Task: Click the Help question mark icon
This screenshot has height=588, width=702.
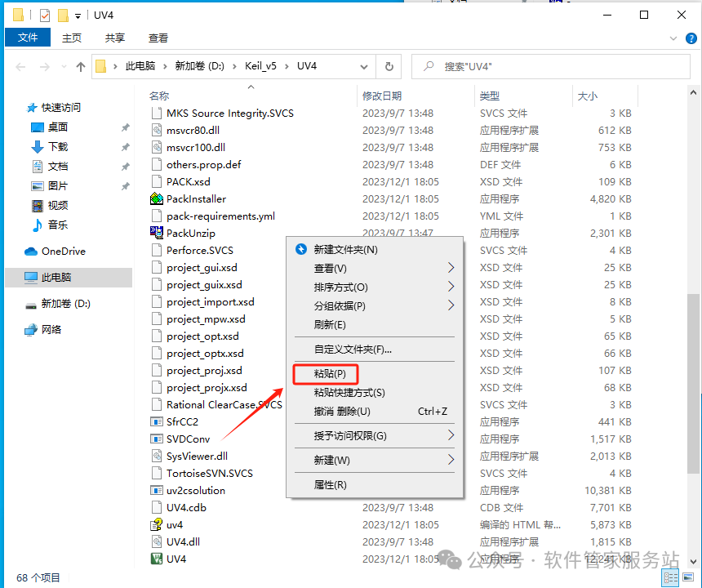Action: 691,38
